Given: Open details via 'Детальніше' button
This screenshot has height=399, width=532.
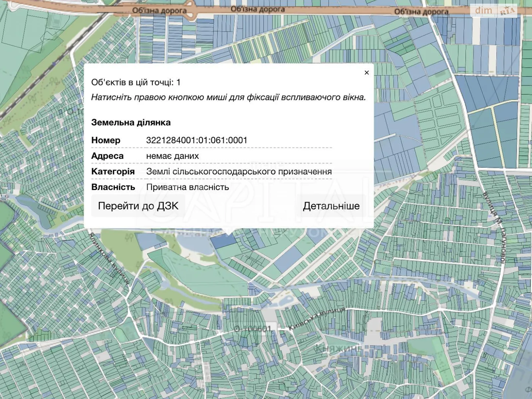Looking at the screenshot, I should coord(331,206).
